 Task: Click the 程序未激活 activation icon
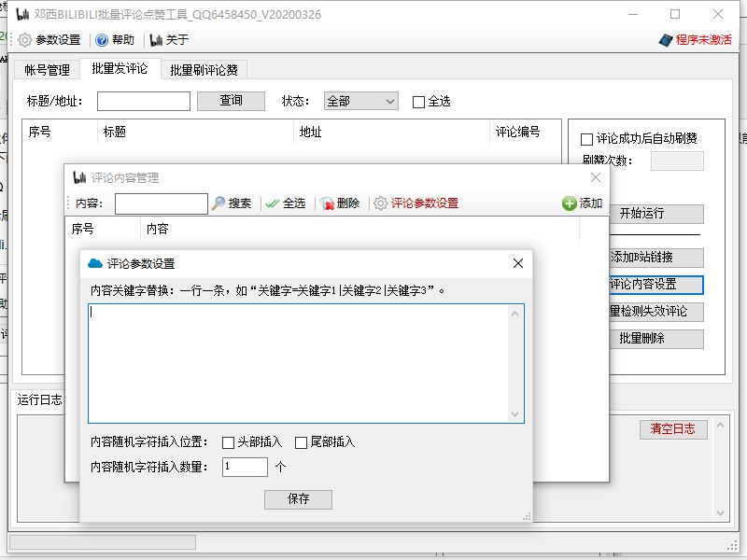666,40
